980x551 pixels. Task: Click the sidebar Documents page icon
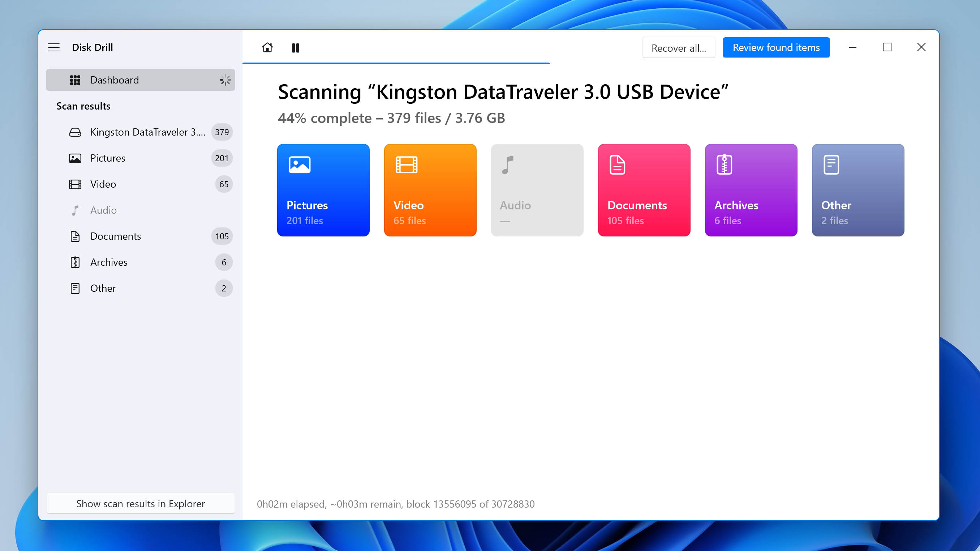click(x=75, y=236)
